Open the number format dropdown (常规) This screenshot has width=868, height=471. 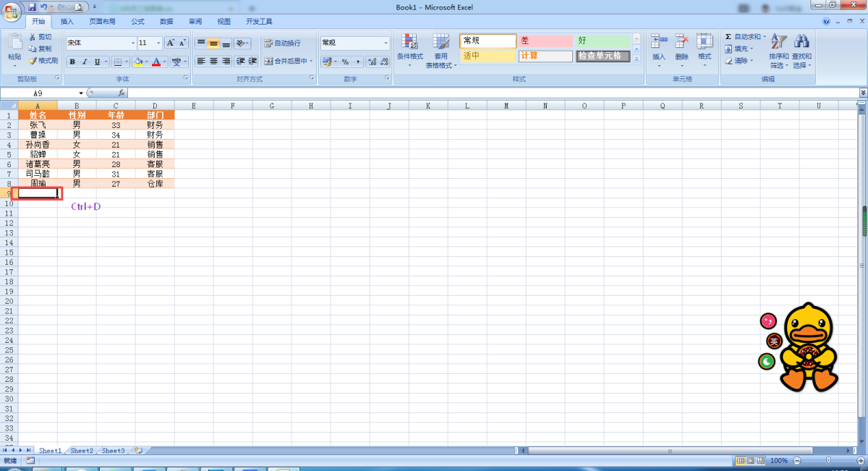(386, 43)
